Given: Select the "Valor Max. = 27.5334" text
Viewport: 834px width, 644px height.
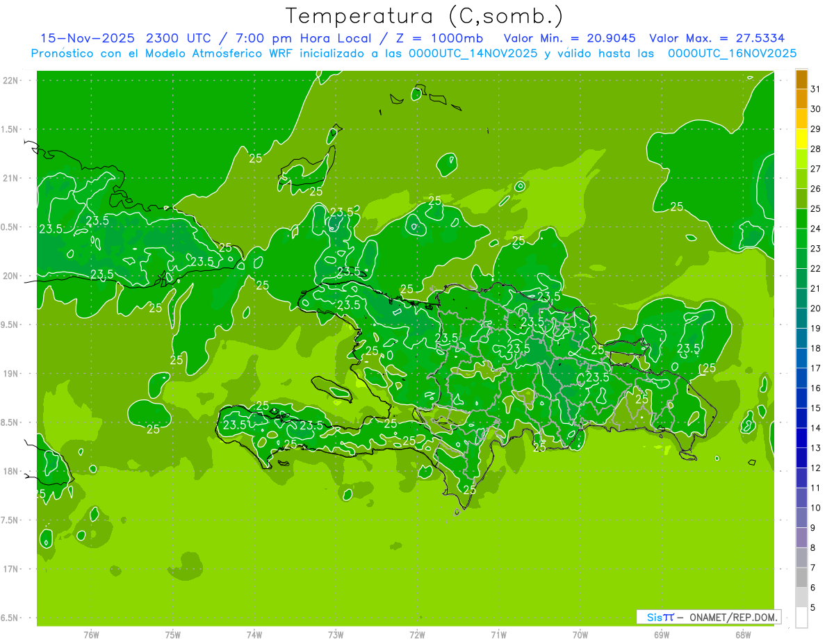Looking at the screenshot, I should click(x=717, y=38).
